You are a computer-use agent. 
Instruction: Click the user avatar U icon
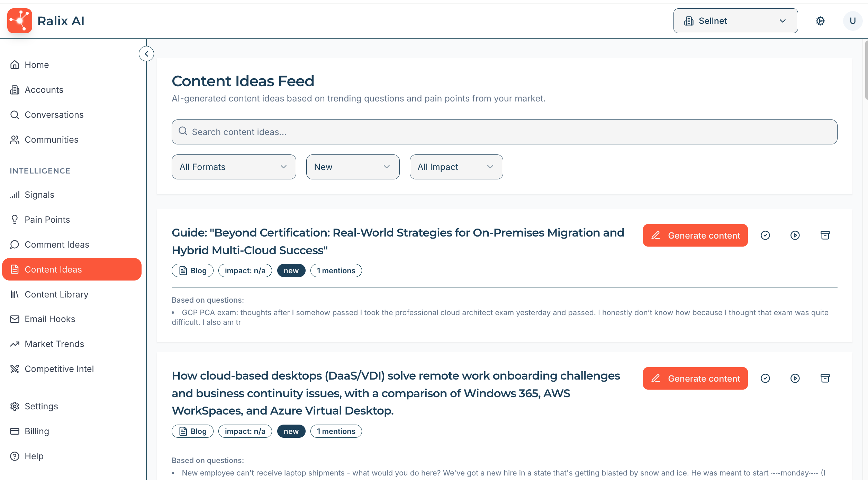pyautogui.click(x=852, y=21)
